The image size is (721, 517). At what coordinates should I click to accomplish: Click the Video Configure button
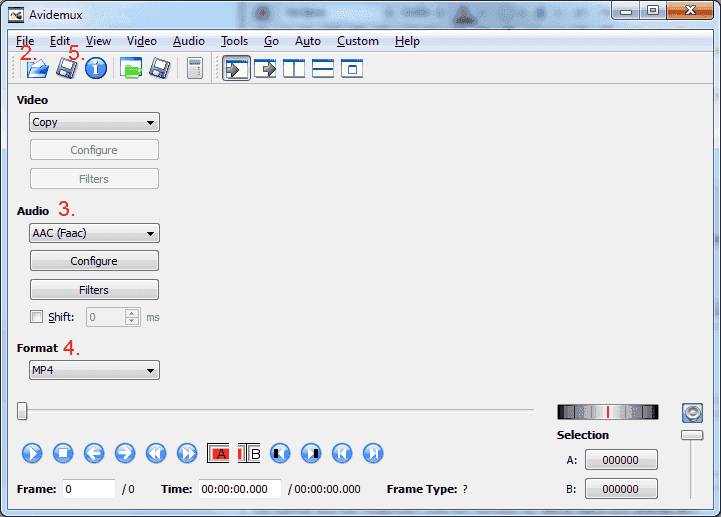click(x=94, y=150)
